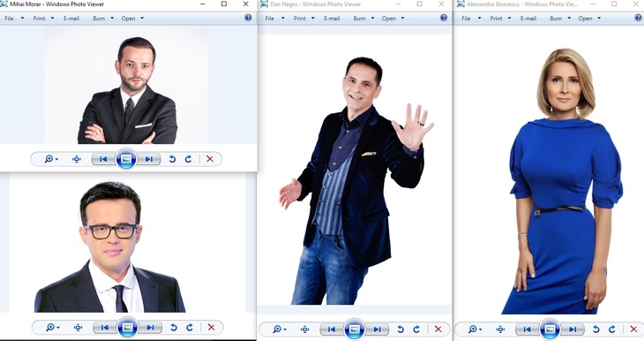Rotate clockwise in Mihai Morar window
This screenshot has height=341, width=644.
pyautogui.click(x=188, y=159)
